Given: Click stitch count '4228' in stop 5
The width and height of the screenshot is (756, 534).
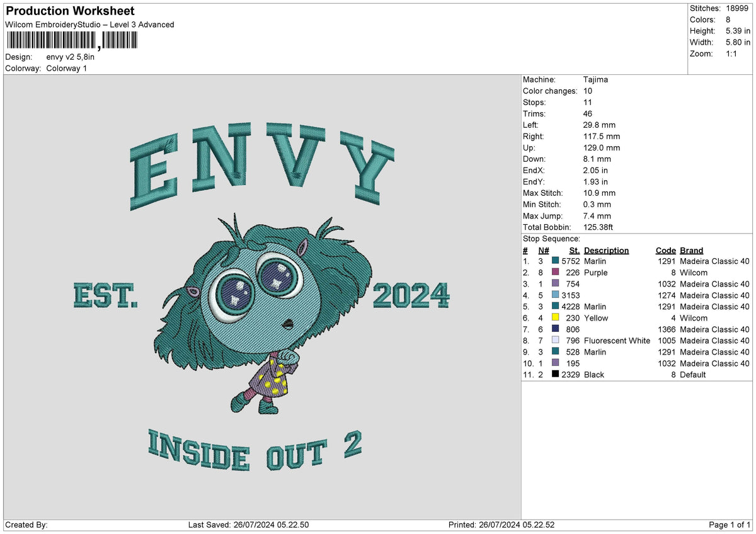Looking at the screenshot, I should 570,307.
